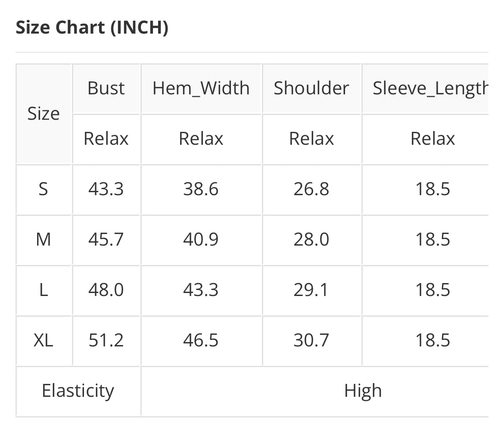Select the Size column header cell
The width and height of the screenshot is (504, 427).
44,114
